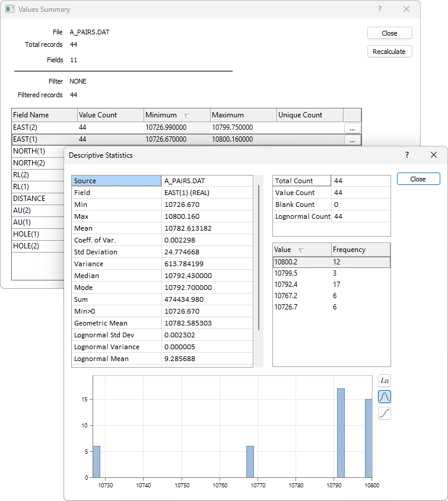Image resolution: width=448 pixels, height=501 pixels.
Task: Click the statistics list vertical scrollbar
Action: [258, 257]
